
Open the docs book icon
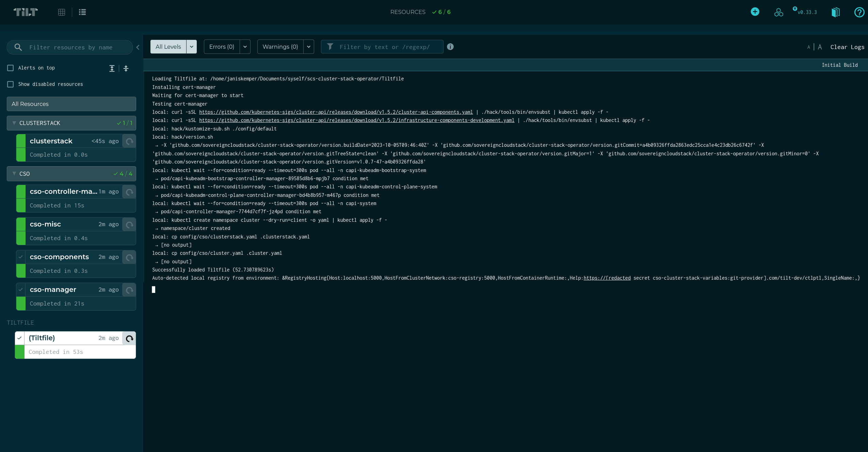pos(836,12)
